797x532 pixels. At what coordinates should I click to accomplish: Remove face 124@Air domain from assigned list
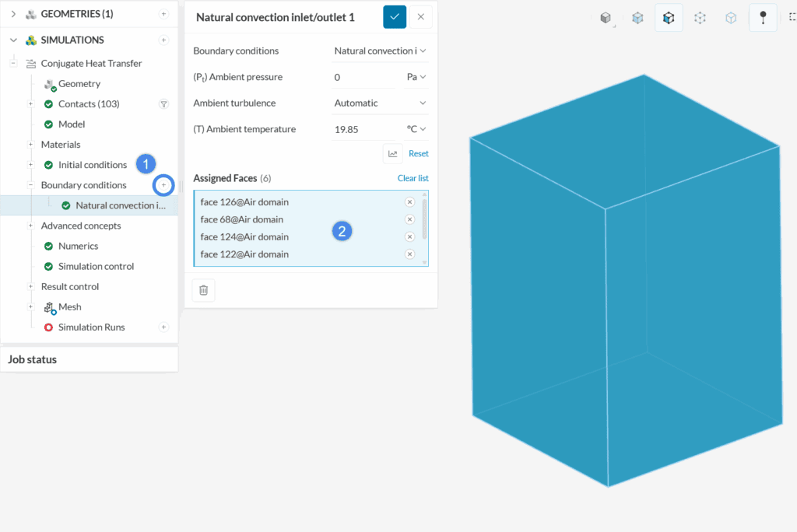409,237
